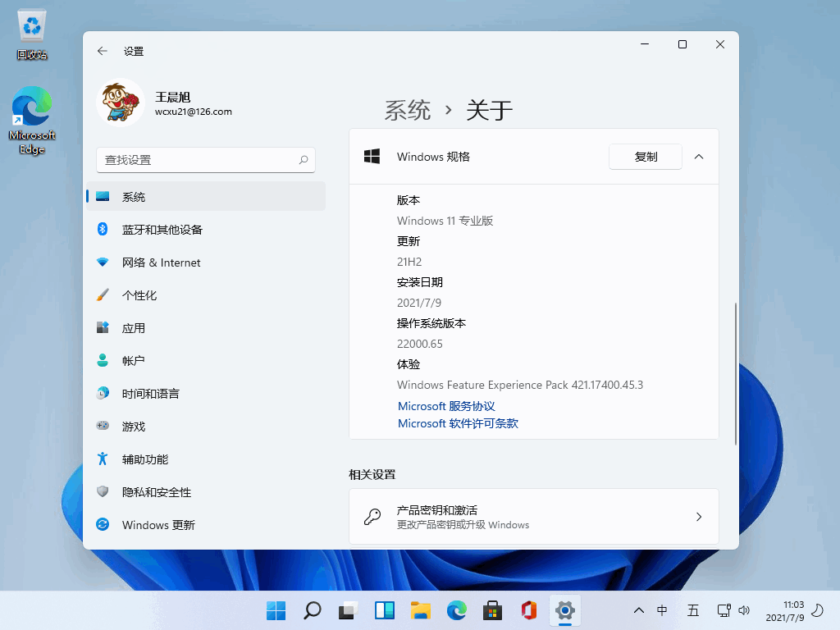Launch Microsoft Office from the taskbar
This screenshot has width=840, height=630.
(529, 610)
